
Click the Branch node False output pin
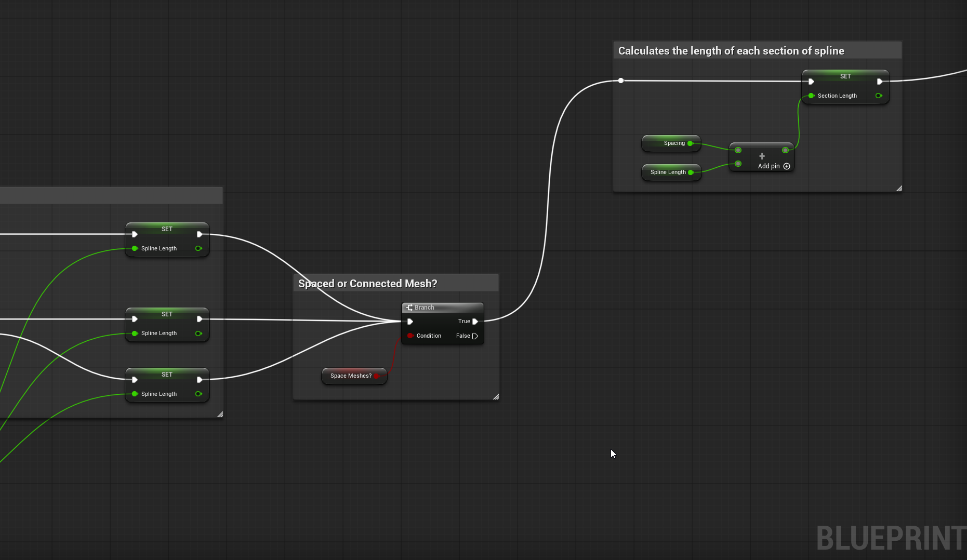point(475,336)
